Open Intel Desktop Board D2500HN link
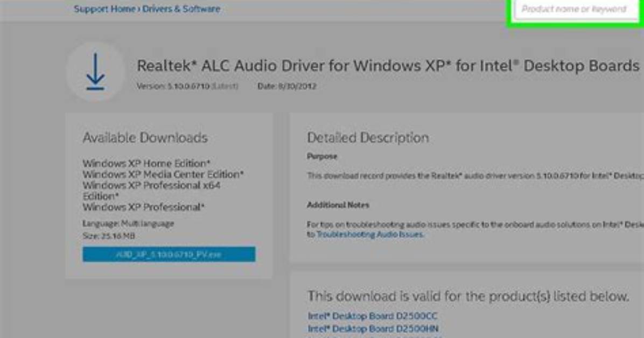Screen dimensions: 644x338 click(373, 328)
